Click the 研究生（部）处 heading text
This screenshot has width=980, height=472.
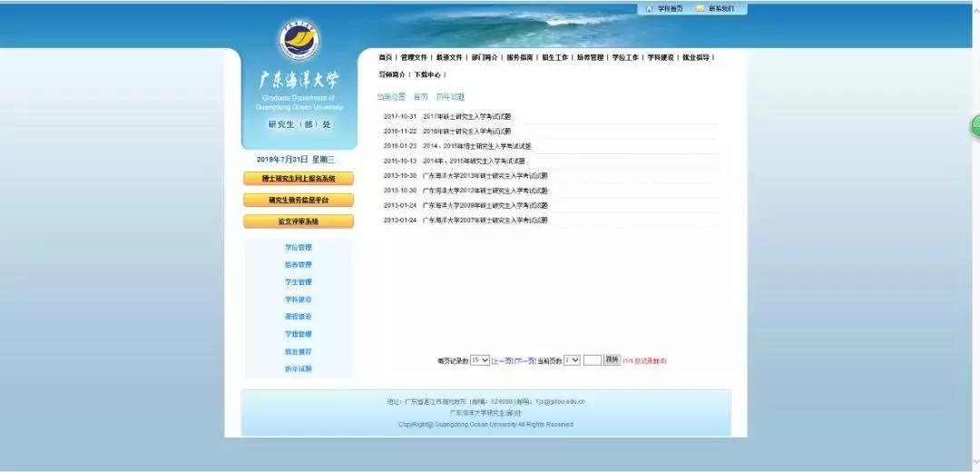(299, 124)
